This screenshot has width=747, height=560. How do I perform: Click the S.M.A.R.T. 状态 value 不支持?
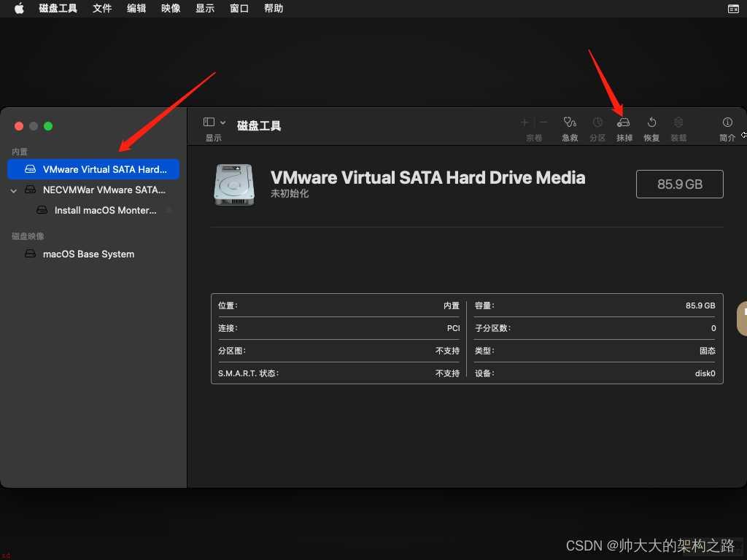(447, 373)
